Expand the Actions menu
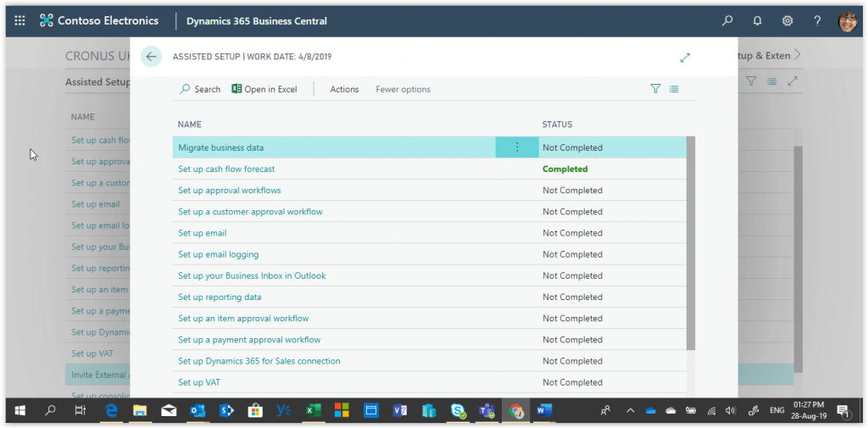This screenshot has height=428, width=868. click(344, 89)
